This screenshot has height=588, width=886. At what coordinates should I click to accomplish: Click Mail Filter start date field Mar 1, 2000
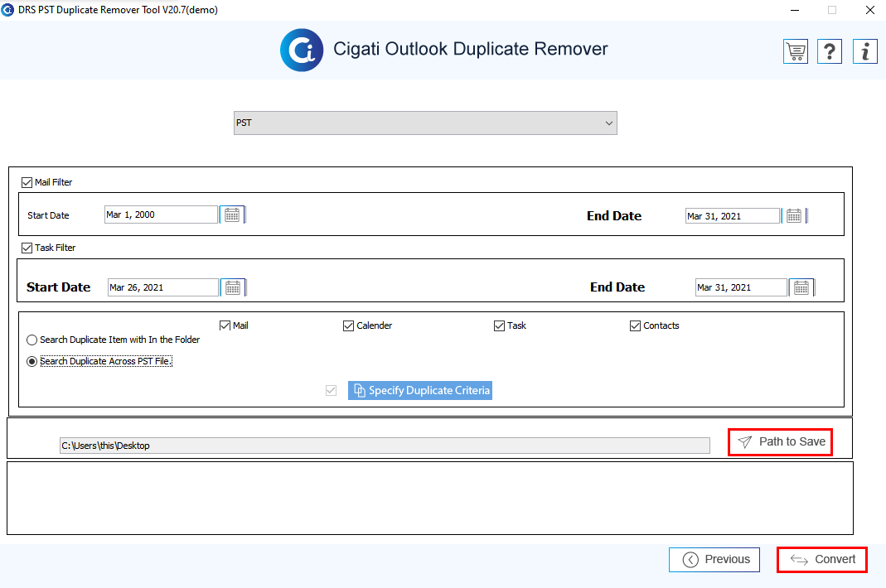(x=161, y=214)
